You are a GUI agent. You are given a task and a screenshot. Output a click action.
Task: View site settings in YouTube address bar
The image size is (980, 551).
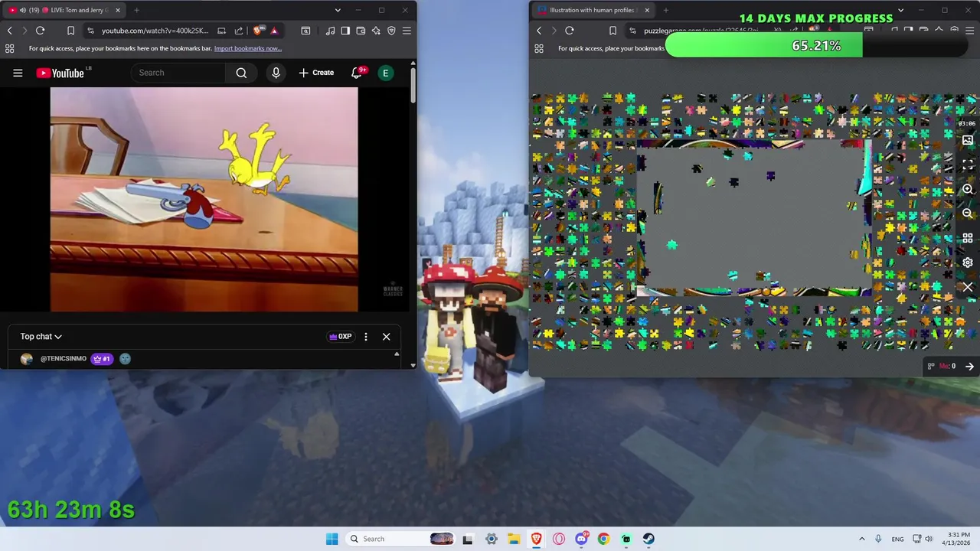pos(91,31)
